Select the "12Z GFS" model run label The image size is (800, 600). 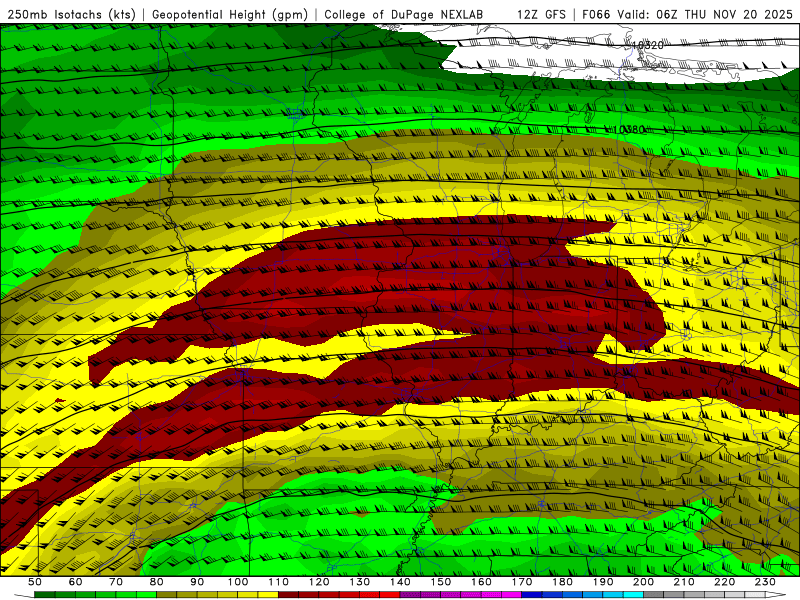point(541,14)
